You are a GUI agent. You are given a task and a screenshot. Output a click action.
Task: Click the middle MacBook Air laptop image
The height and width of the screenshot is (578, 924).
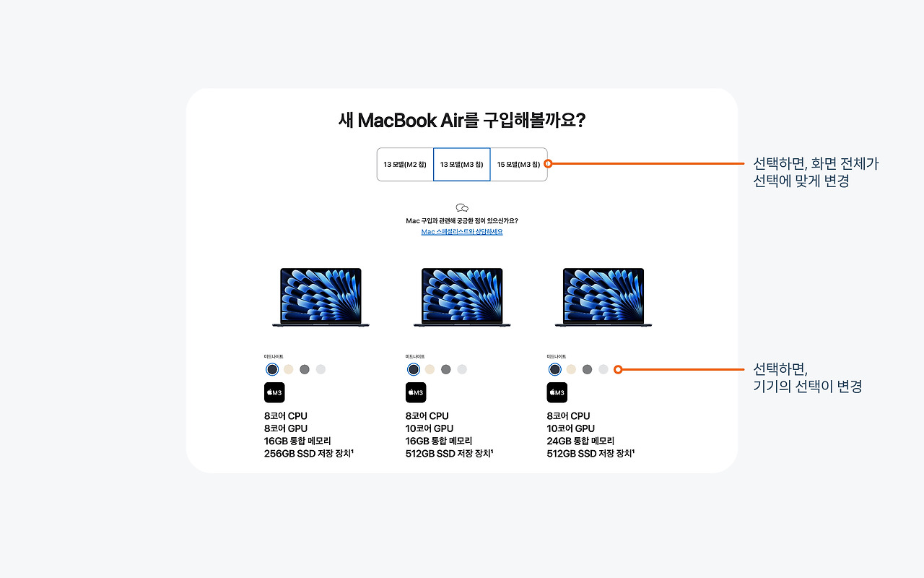pos(462,298)
